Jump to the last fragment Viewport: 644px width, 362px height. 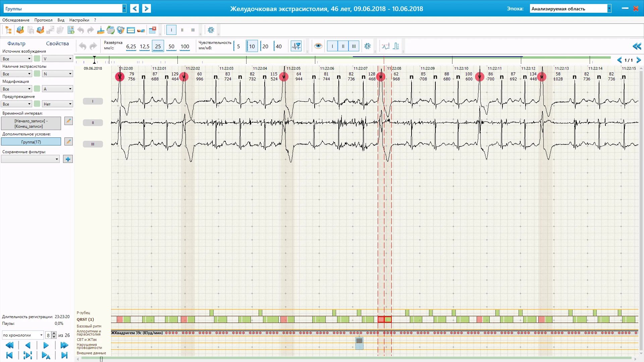(x=64, y=355)
